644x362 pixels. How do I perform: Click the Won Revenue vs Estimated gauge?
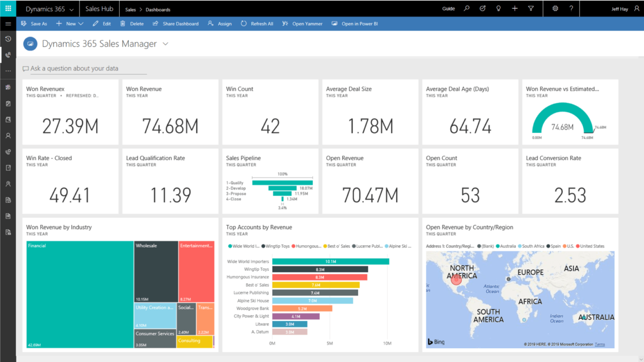(563, 119)
